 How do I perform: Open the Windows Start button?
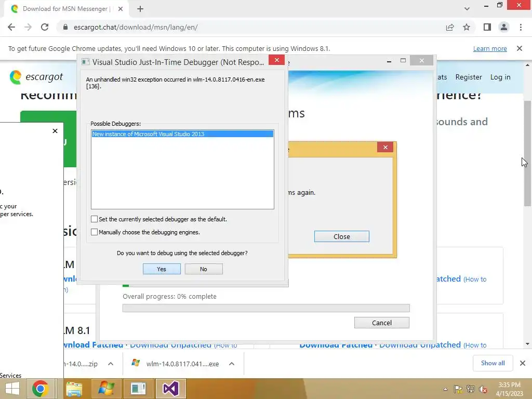click(12, 389)
